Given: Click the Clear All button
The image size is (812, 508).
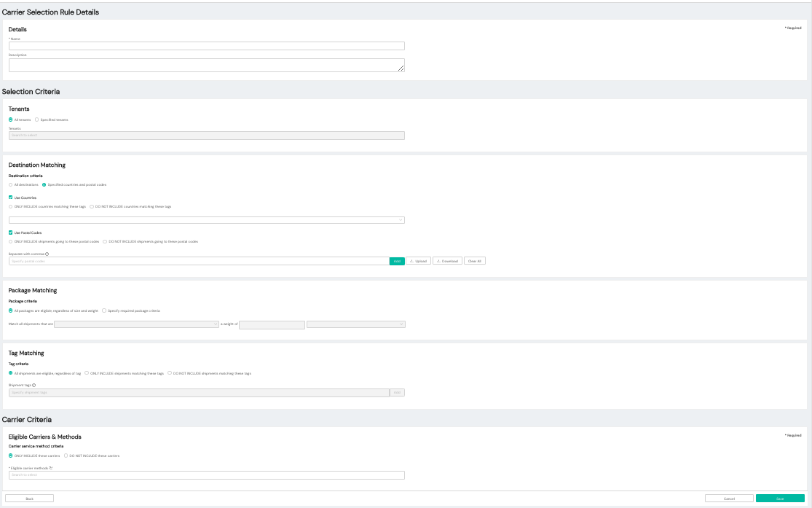Looking at the screenshot, I should 475,261.
